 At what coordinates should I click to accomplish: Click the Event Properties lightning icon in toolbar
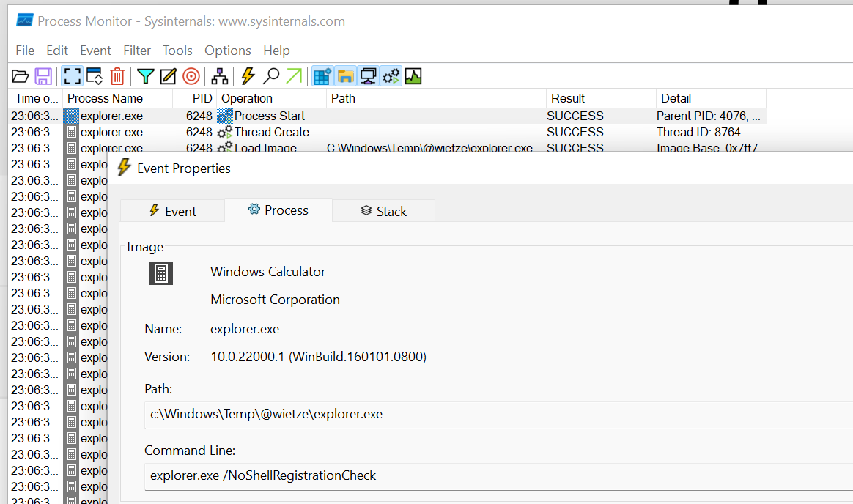coord(248,76)
